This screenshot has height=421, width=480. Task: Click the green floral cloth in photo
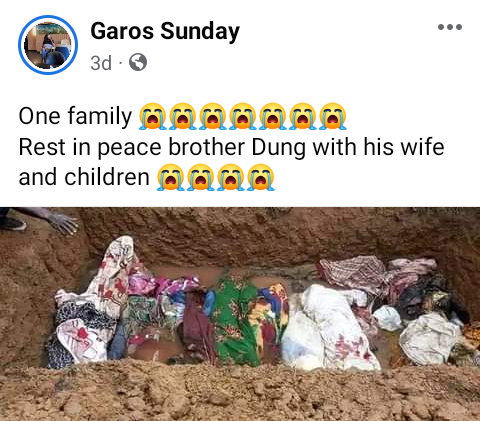(233, 322)
